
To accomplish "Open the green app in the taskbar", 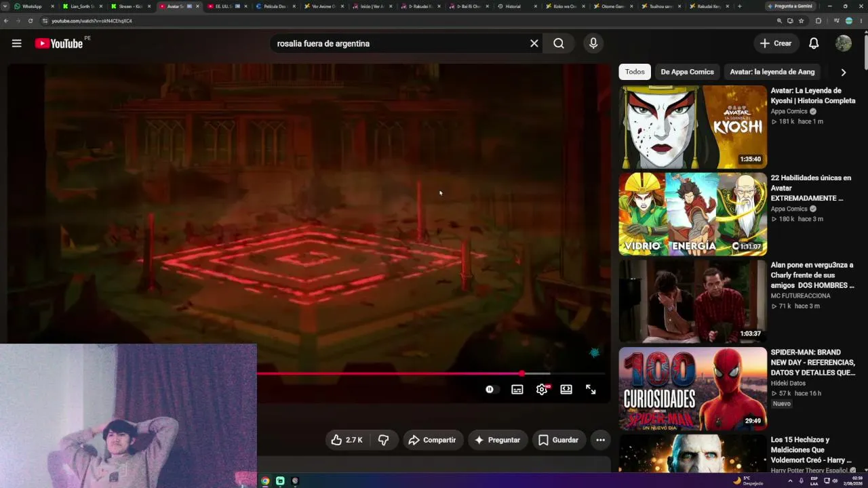I will pos(280,481).
